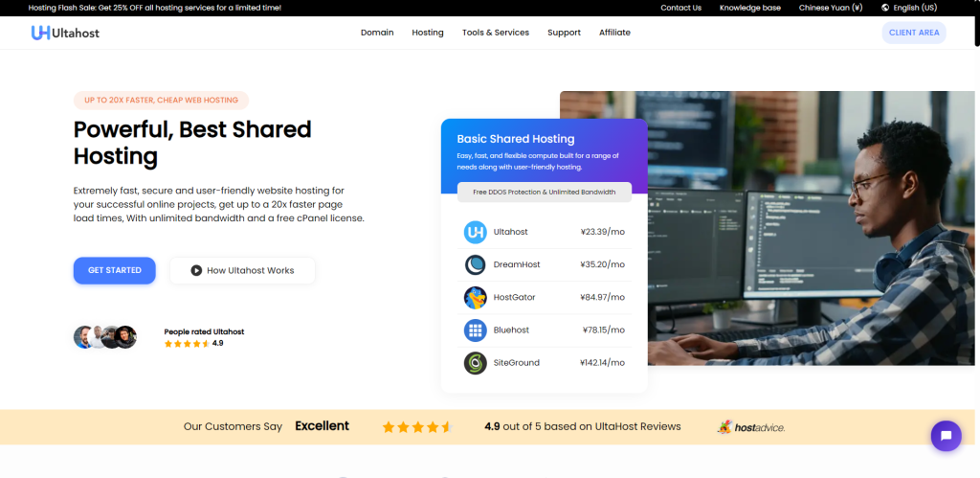
Task: Open the Affiliate menu item
Action: [x=614, y=33]
